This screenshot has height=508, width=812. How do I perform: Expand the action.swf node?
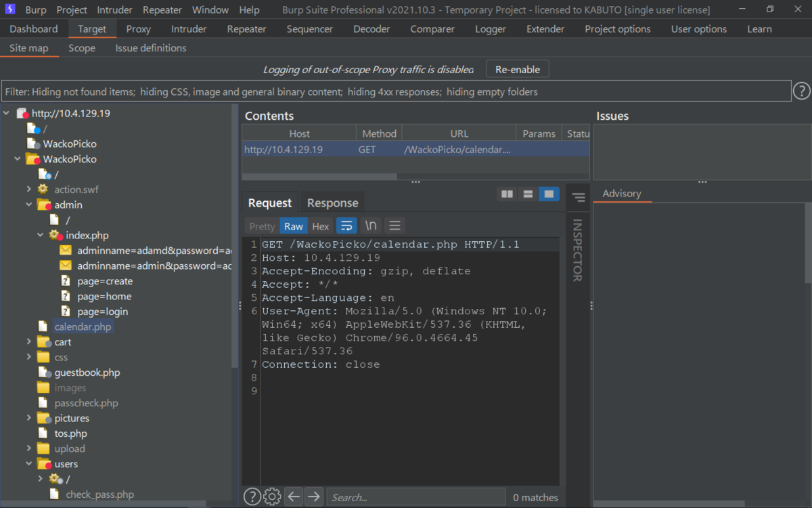(29, 190)
